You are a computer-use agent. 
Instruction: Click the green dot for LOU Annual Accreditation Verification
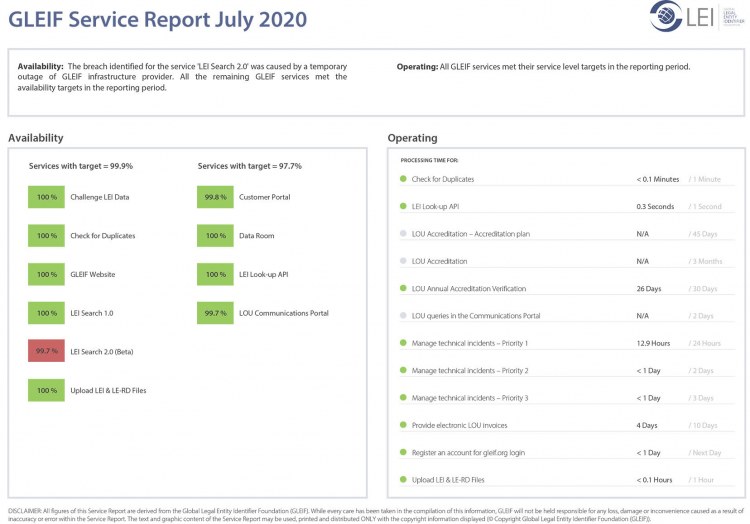coord(403,288)
